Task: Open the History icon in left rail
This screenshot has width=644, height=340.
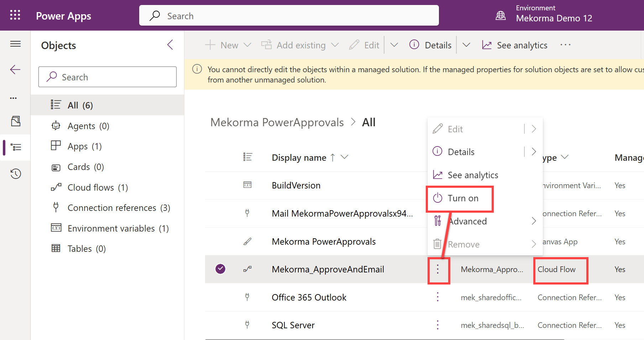Action: (x=16, y=174)
